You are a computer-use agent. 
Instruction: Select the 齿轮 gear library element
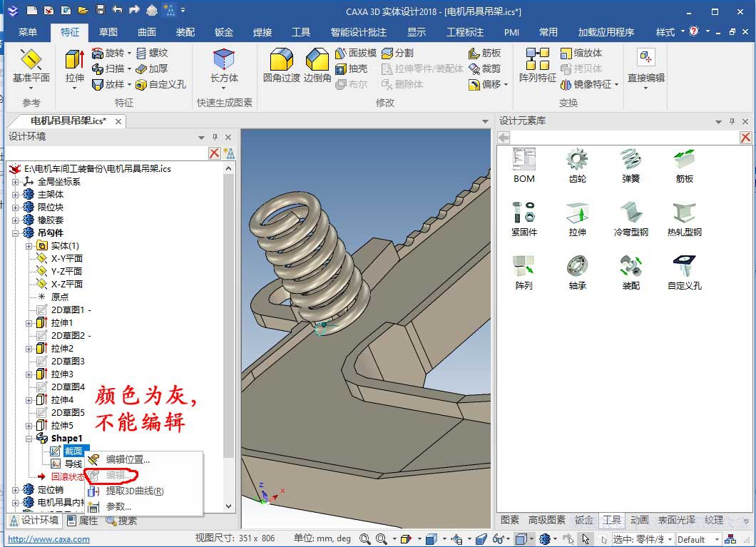click(577, 166)
